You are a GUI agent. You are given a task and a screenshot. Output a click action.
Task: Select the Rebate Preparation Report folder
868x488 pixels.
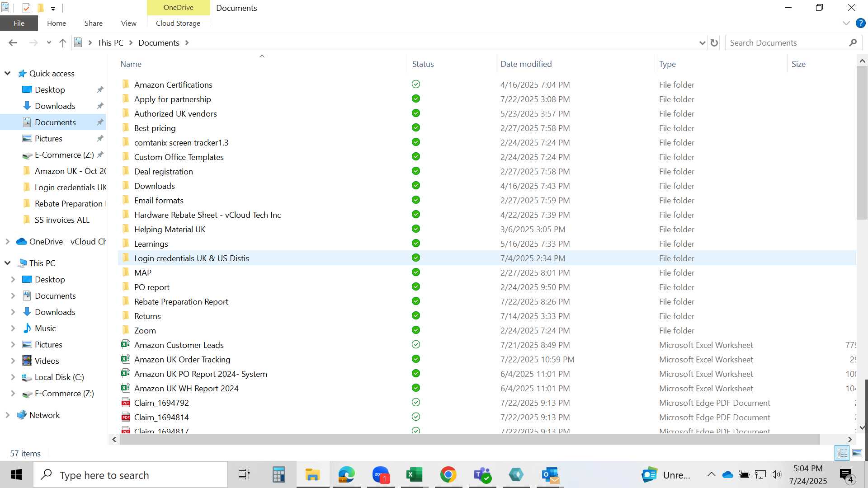coord(181,301)
